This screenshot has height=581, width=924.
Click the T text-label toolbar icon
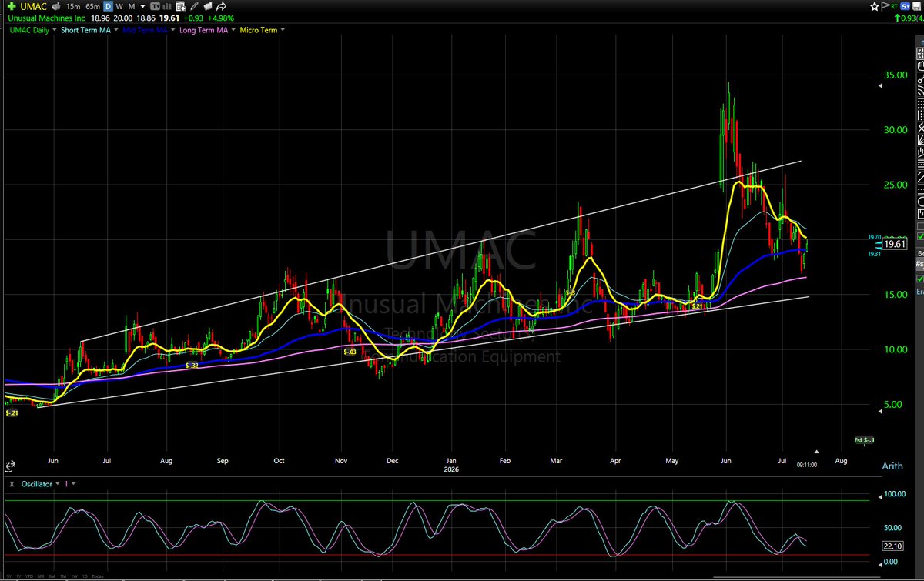[156, 6]
